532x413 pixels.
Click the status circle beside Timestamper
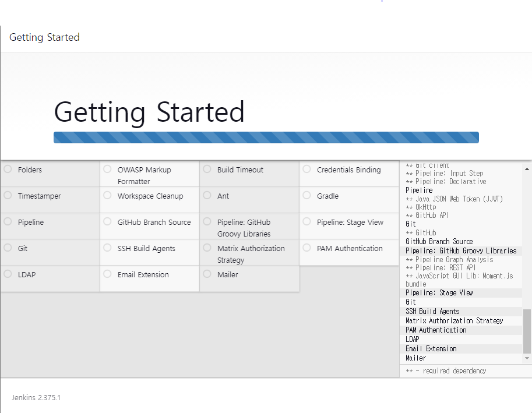click(x=8, y=195)
